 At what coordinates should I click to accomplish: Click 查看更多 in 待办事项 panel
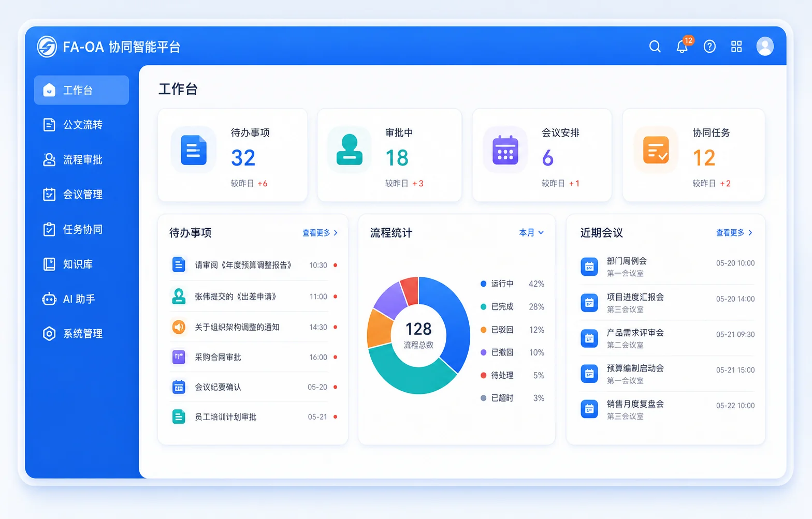point(320,233)
